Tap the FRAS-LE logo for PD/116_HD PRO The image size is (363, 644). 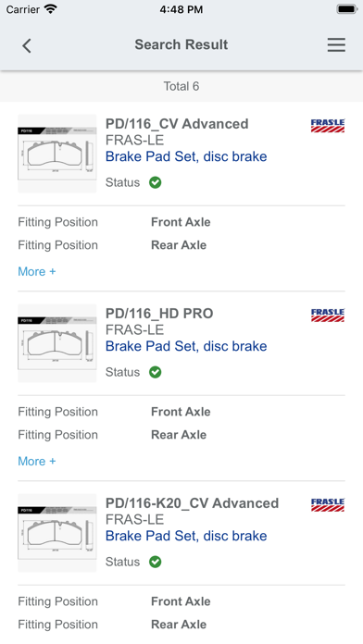(x=328, y=316)
